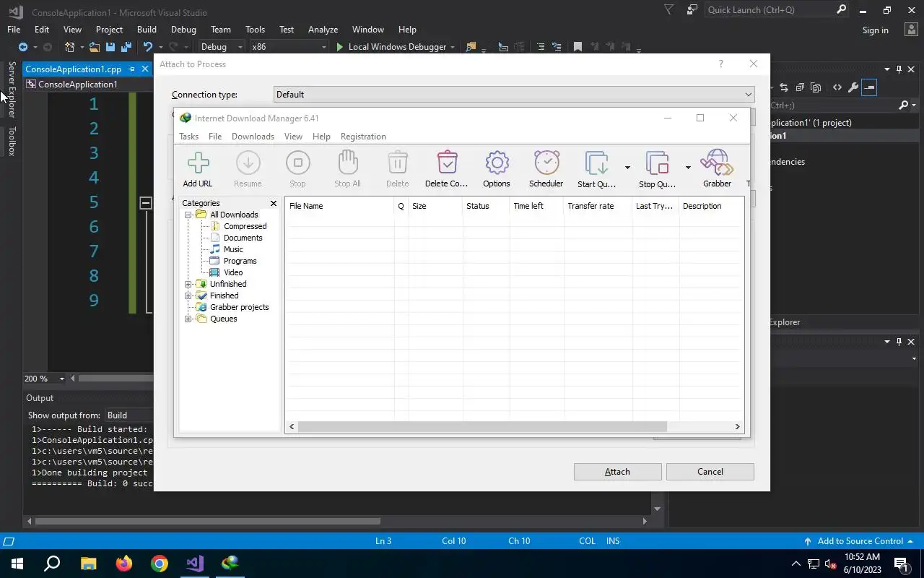The height and width of the screenshot is (578, 924).
Task: Click the Add URL icon in IDM
Action: 198,163
